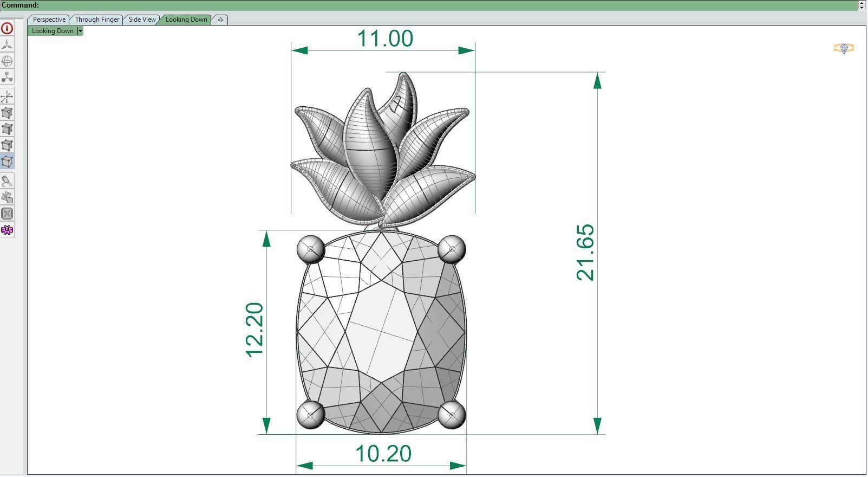
Task: Click the hand with shapes icon
Action: click(7, 197)
